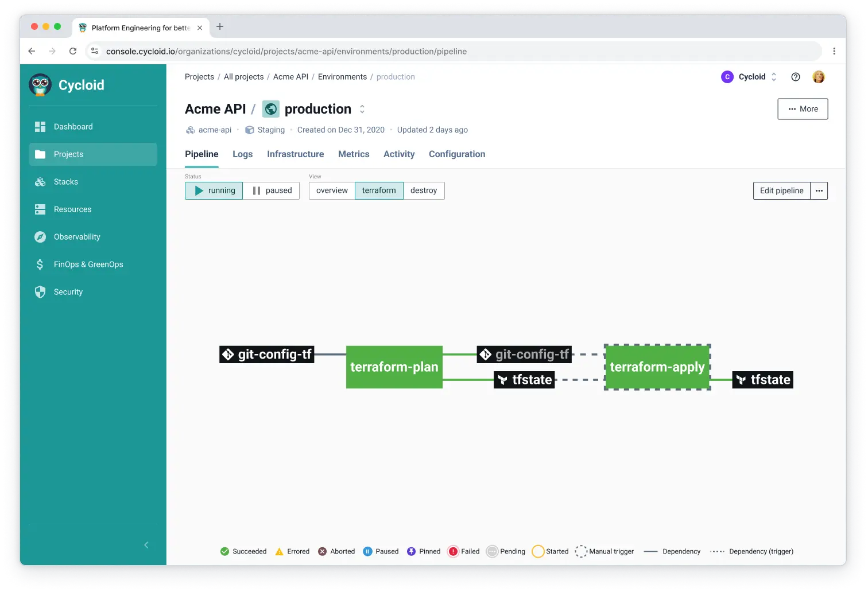This screenshot has width=868, height=592.
Task: Go to Observability compass icon
Action: tap(40, 237)
